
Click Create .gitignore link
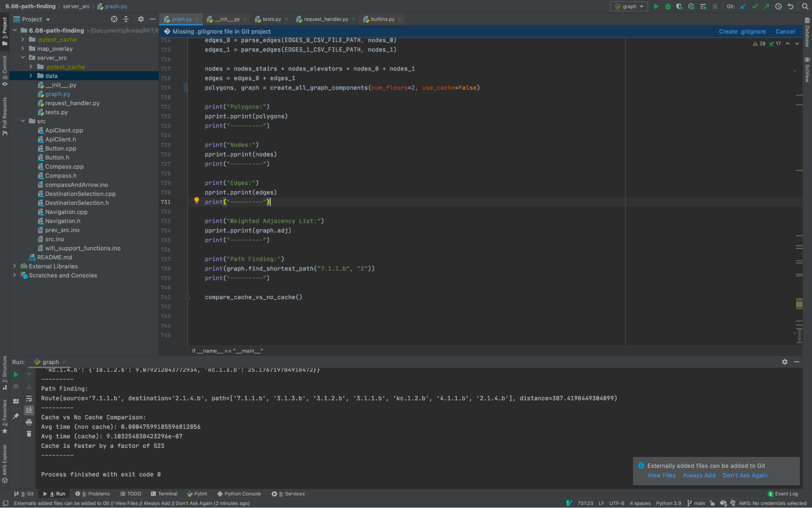742,31
